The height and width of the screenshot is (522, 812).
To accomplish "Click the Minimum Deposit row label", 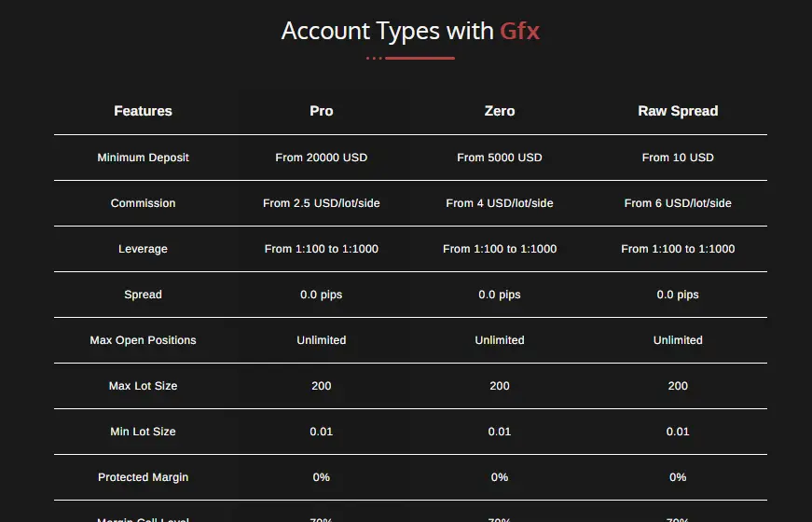I will click(143, 158).
